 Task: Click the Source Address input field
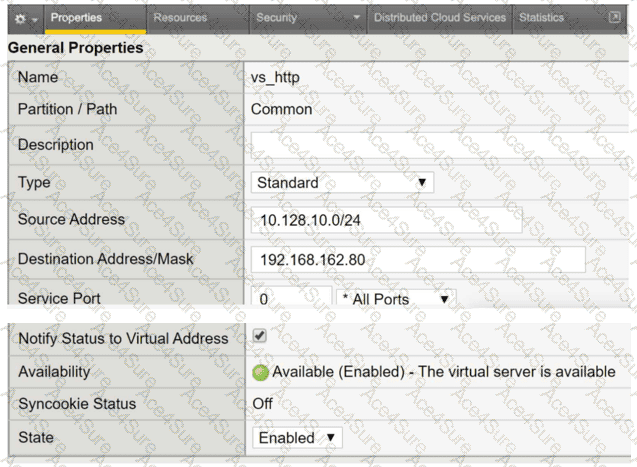[x=386, y=220]
